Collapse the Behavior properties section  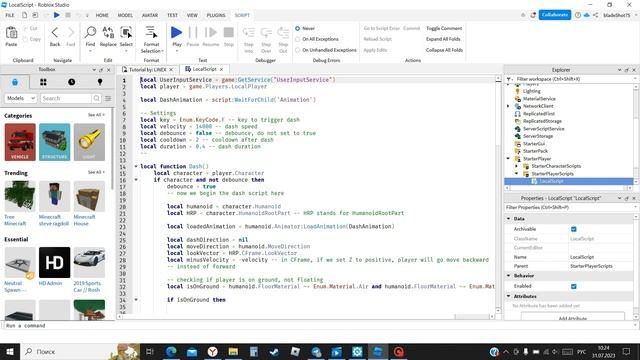pyautogui.click(x=509, y=276)
